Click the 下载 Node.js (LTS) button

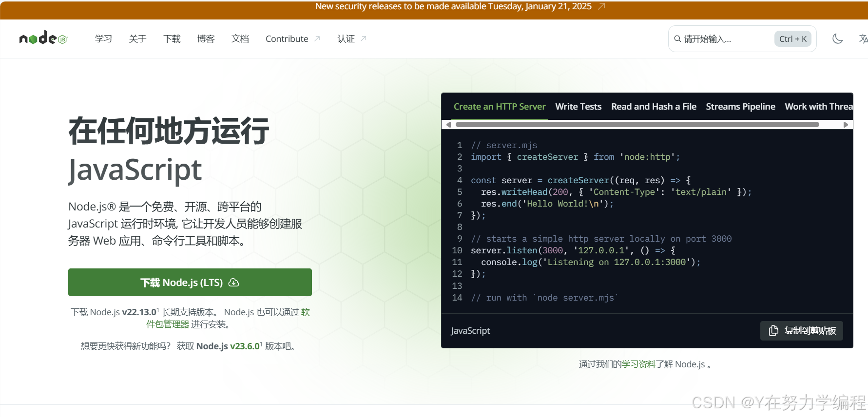[190, 283]
